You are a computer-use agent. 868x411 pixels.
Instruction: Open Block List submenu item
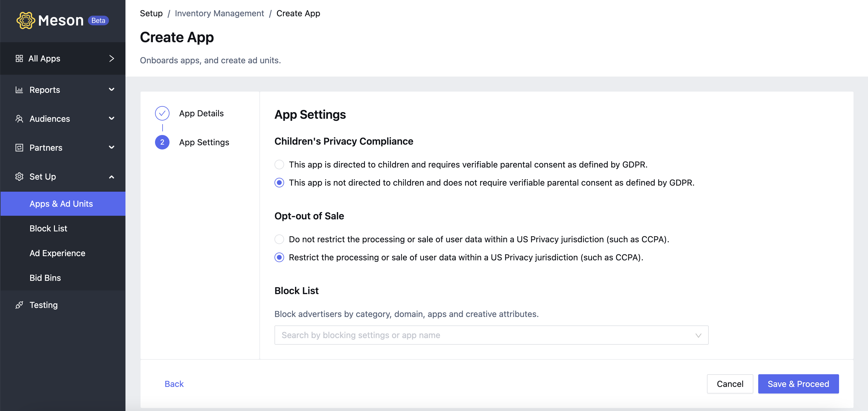pos(63,229)
